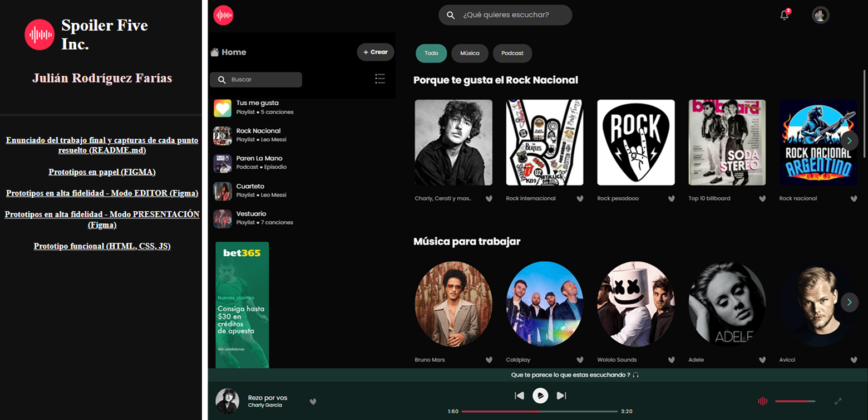Image resolution: width=868 pixels, height=420 pixels.
Task: Open the Cuarteto playlist cover
Action: click(x=223, y=191)
